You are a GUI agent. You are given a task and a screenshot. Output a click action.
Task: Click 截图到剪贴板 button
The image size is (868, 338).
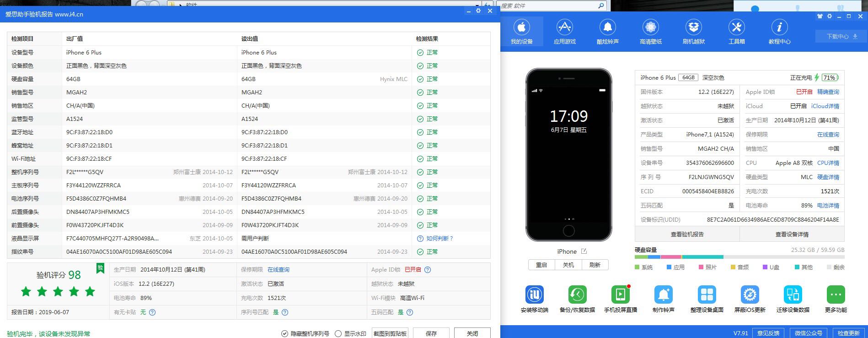(390, 333)
